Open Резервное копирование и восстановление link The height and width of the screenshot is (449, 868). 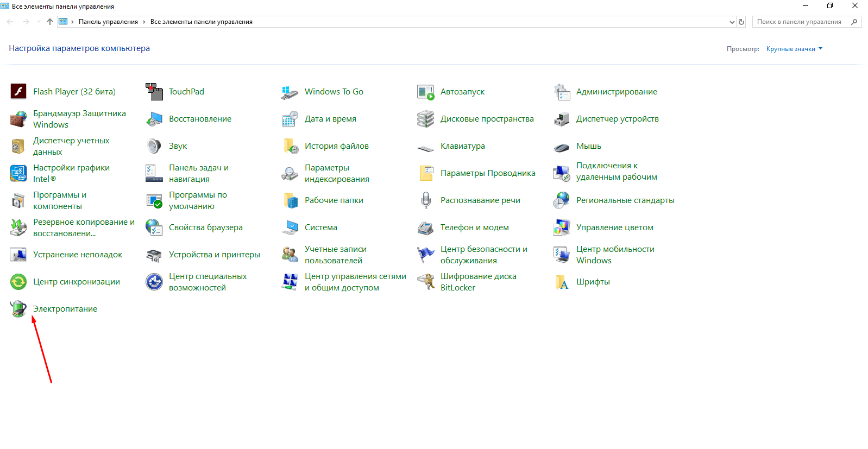[84, 227]
